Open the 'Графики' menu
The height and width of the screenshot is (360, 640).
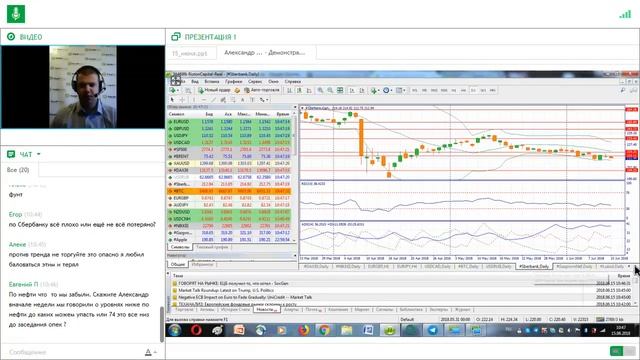coord(233,82)
